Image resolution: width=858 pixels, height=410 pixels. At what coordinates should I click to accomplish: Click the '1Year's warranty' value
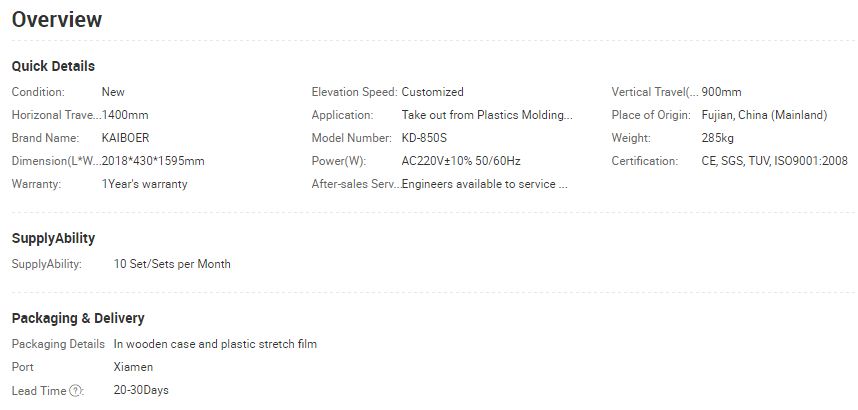(x=144, y=184)
